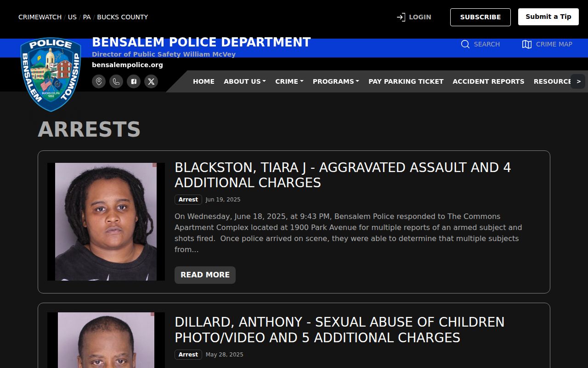The width and height of the screenshot is (588, 368).
Task: Click the Submit a Tip button
Action: click(x=548, y=17)
